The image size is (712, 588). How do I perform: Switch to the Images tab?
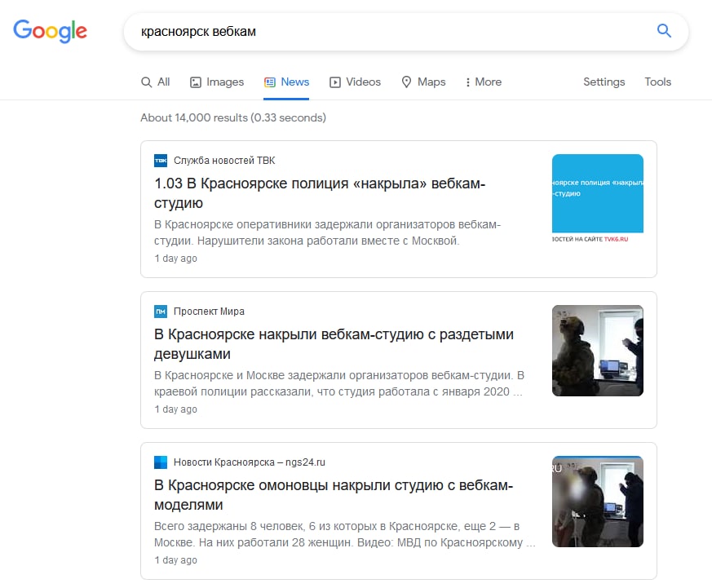(217, 82)
